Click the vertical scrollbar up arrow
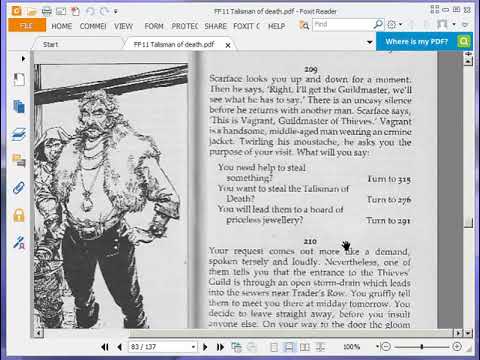480x360 pixels. coord(468,62)
